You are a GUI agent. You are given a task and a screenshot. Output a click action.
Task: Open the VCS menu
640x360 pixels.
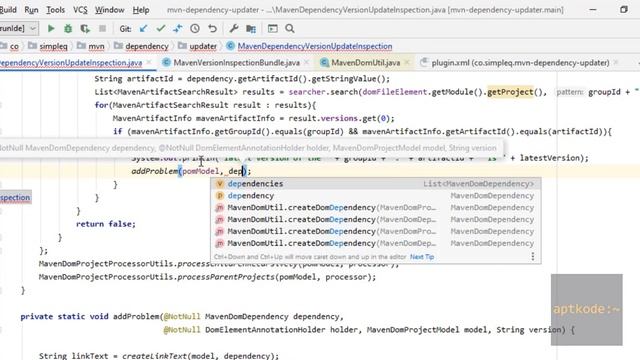tap(80, 10)
